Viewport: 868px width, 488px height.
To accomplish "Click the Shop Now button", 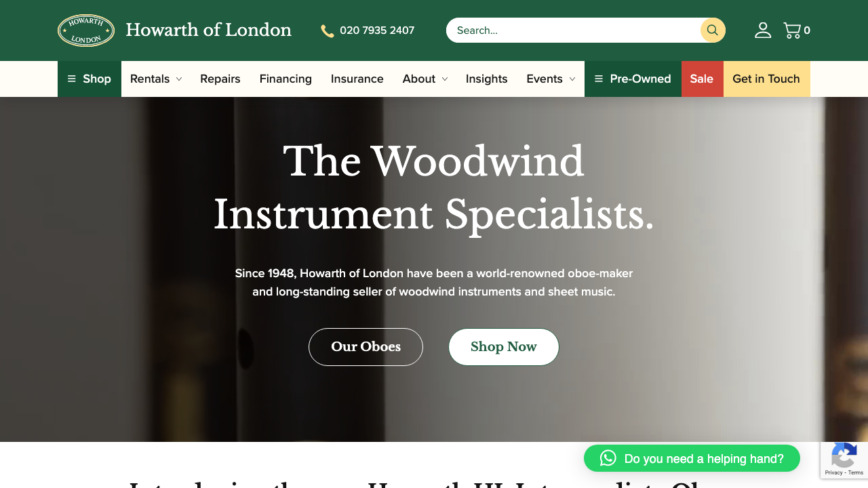I will point(504,347).
